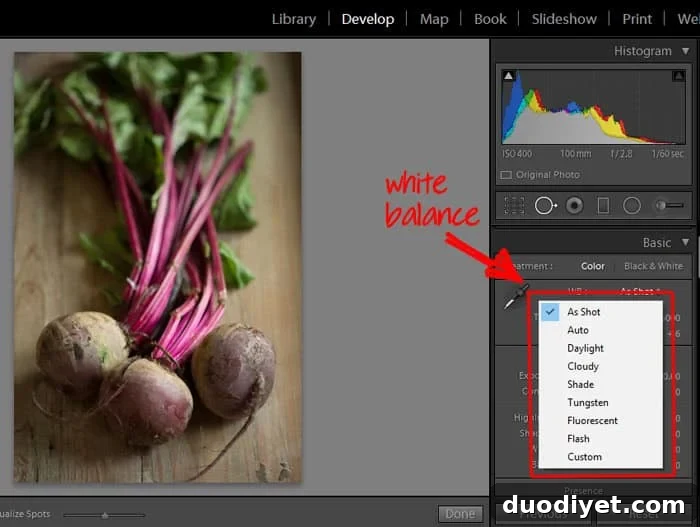This screenshot has height=527, width=700.
Task: Select the Red Eye Correction tool
Action: pos(574,205)
